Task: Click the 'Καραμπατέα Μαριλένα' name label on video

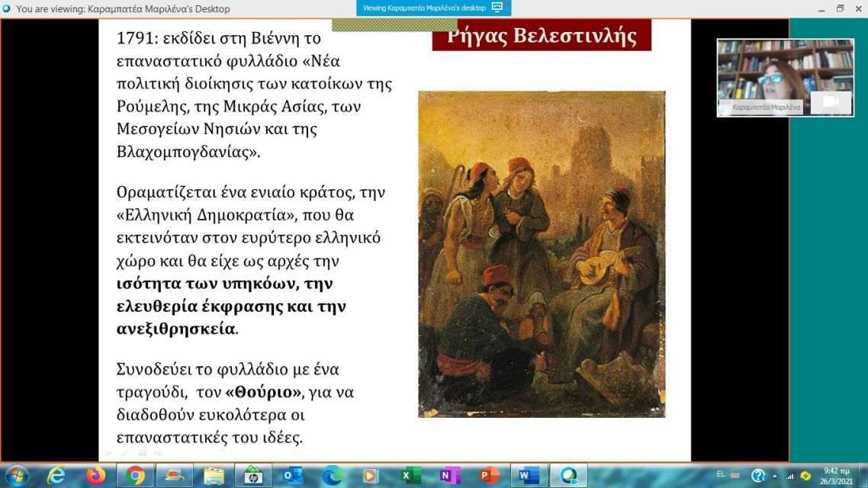Action: click(x=766, y=108)
